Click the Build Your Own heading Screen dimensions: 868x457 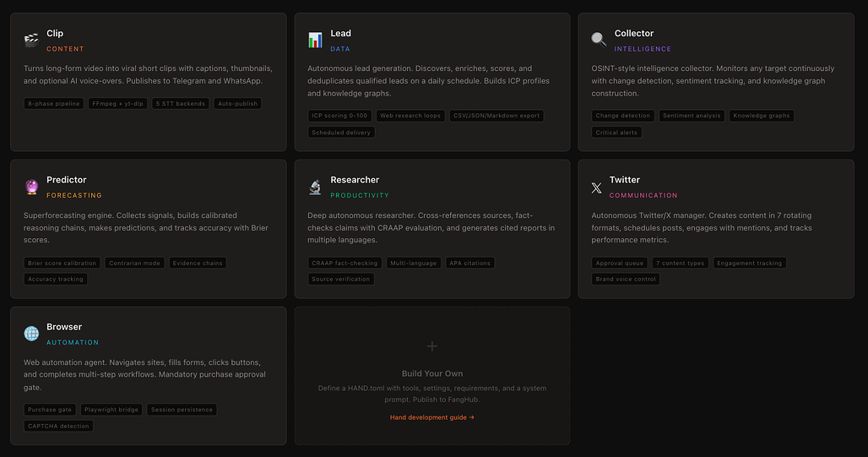coord(432,373)
